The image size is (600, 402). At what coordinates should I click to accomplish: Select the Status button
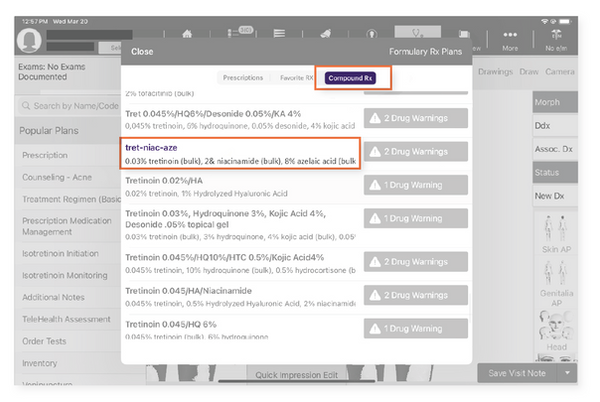[555, 173]
